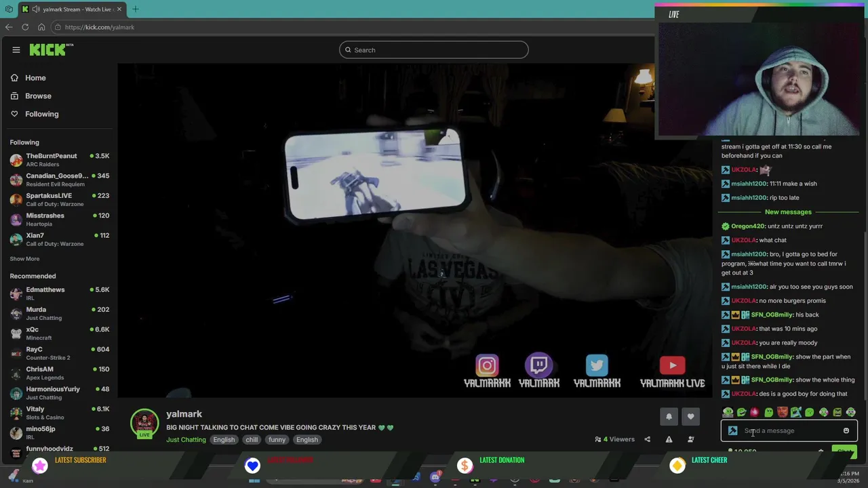868x488 pixels.
Task: Click the Discord taskbar icon
Action: coord(435,479)
